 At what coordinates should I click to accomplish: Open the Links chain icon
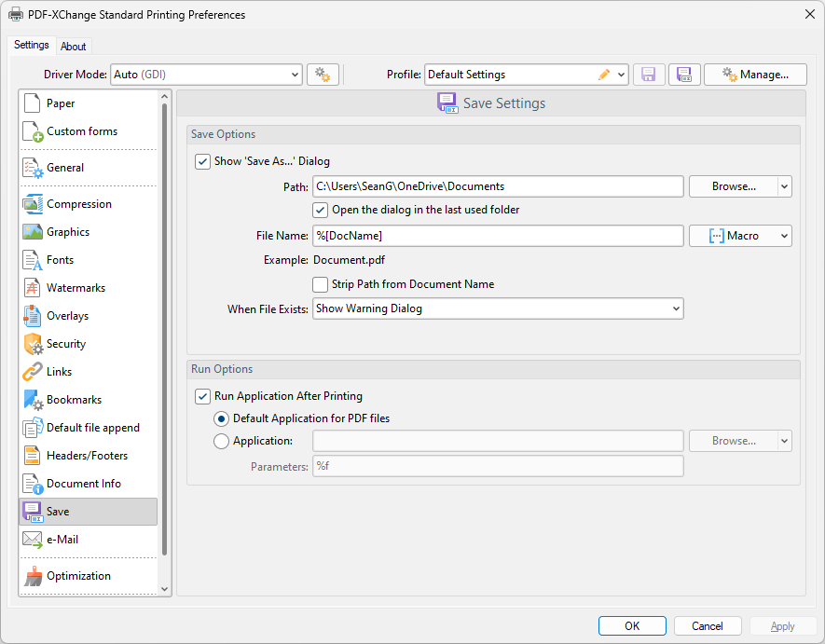point(33,372)
